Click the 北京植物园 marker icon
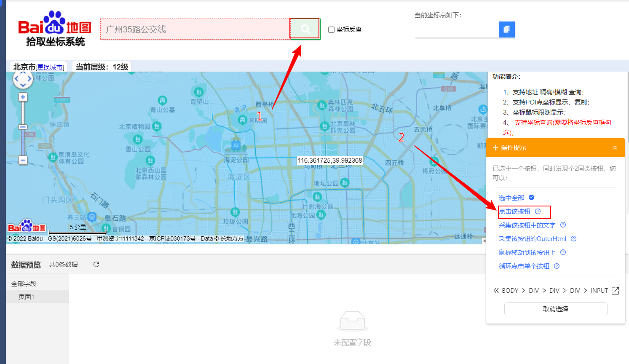The image size is (629, 364). (156, 126)
